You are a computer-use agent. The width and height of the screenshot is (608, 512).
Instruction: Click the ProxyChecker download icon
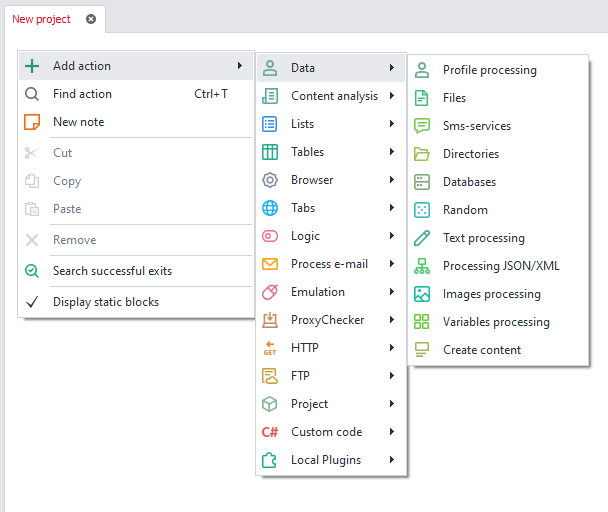pyautogui.click(x=269, y=320)
